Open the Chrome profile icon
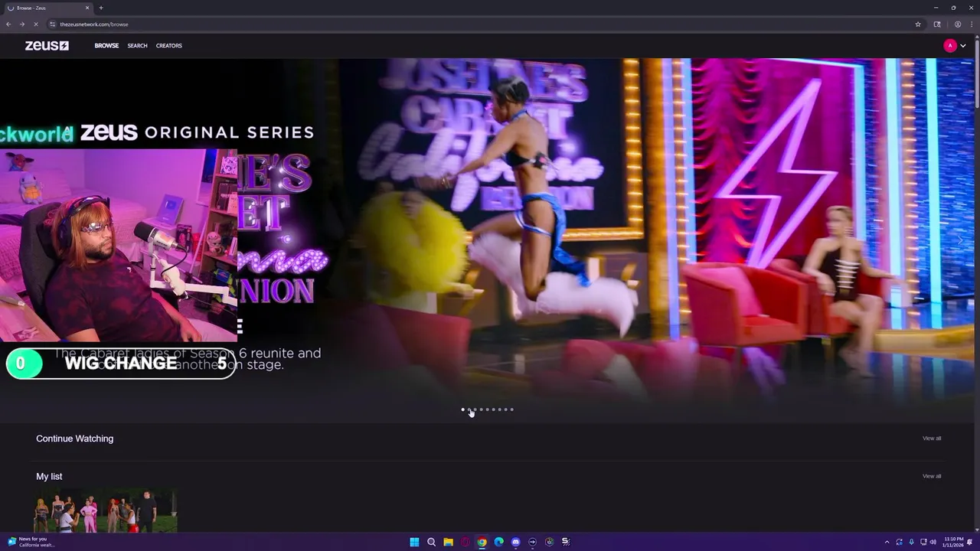 (958, 24)
